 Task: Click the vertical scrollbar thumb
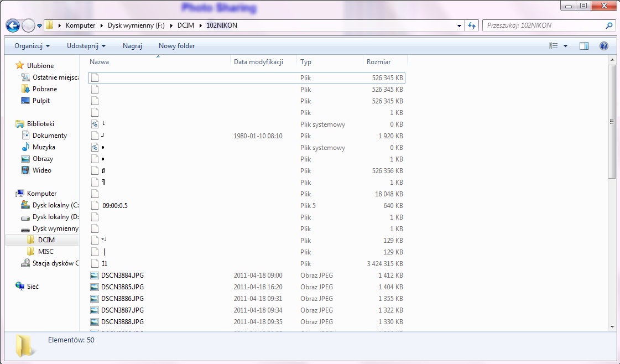click(612, 122)
